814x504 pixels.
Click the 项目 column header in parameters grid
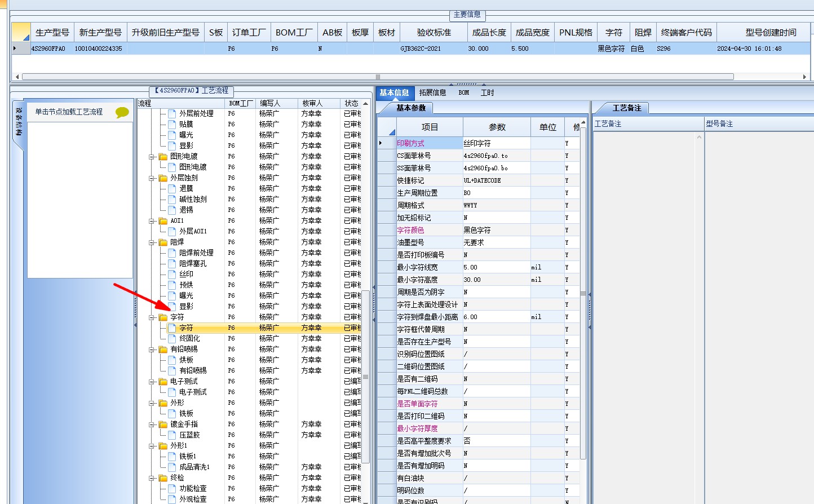click(430, 127)
